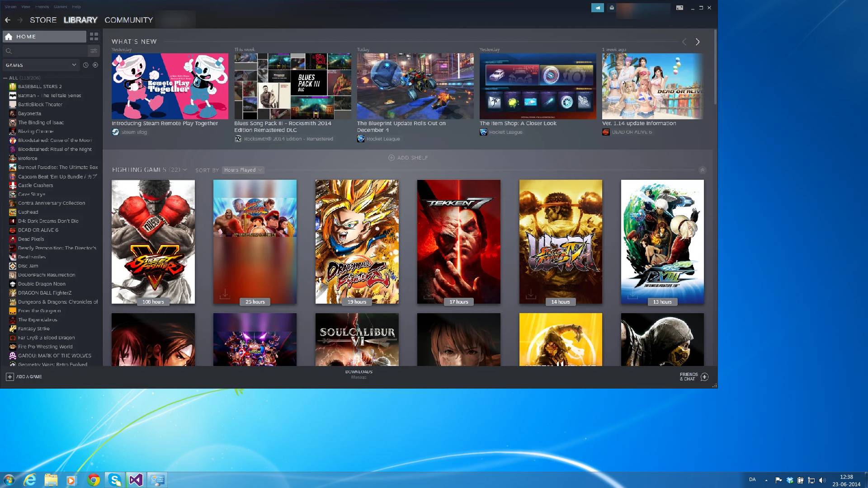Click Street Fighter V game thumbnail
Viewport: 868px width, 488px height.
153,241
